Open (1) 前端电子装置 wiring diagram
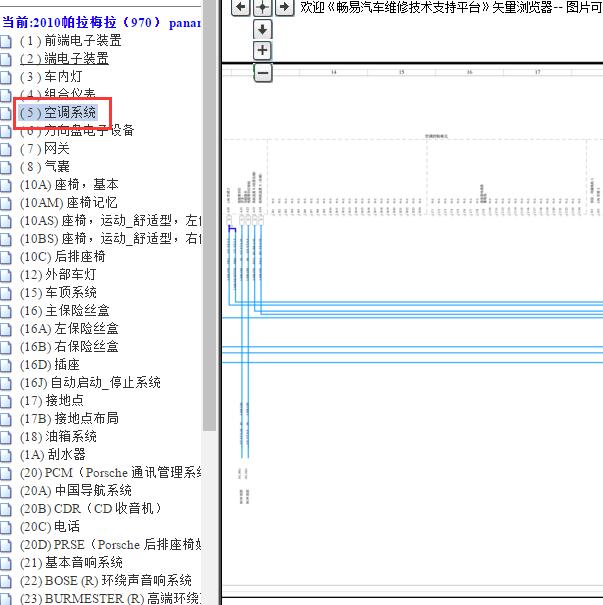The width and height of the screenshot is (603, 605). tap(71, 41)
